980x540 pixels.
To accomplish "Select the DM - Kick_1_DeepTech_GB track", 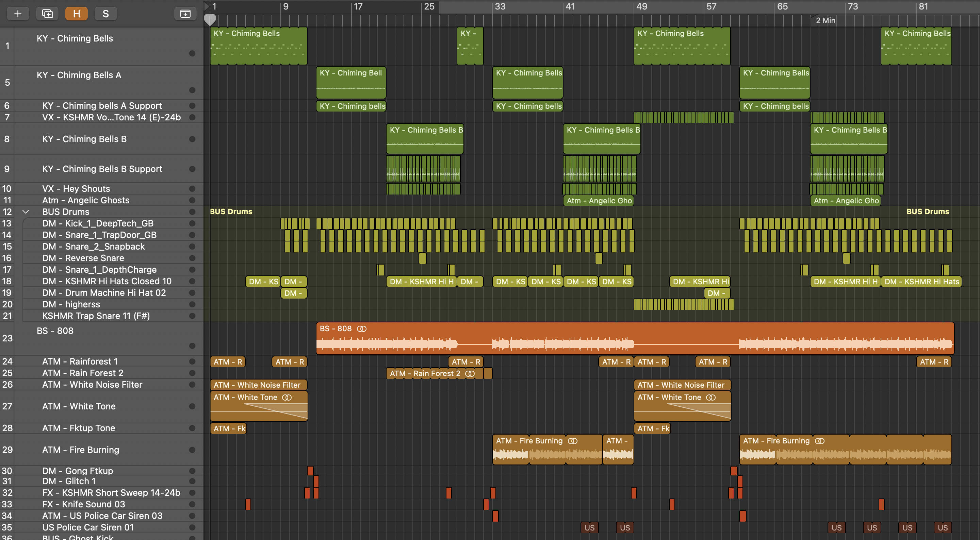I will pyautogui.click(x=102, y=223).
